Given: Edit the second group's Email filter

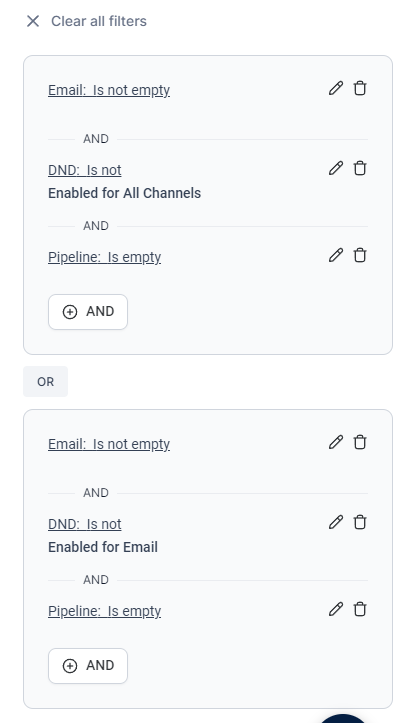Looking at the screenshot, I should tap(336, 442).
